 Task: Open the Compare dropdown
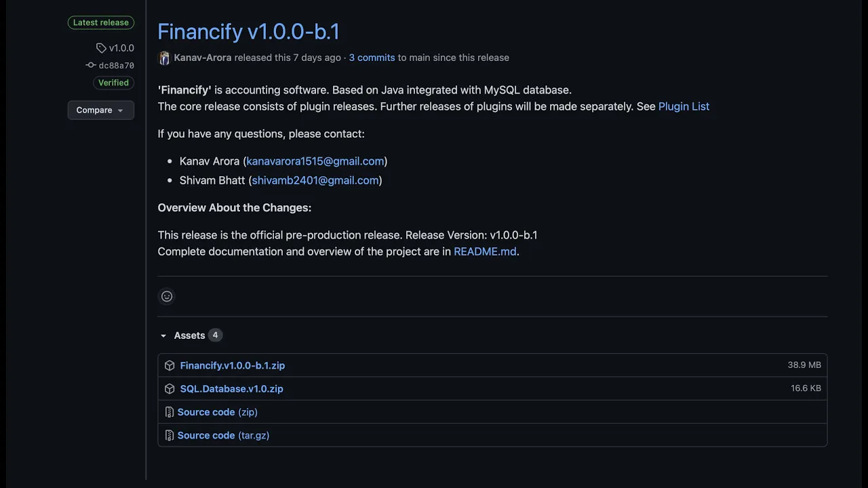click(100, 110)
